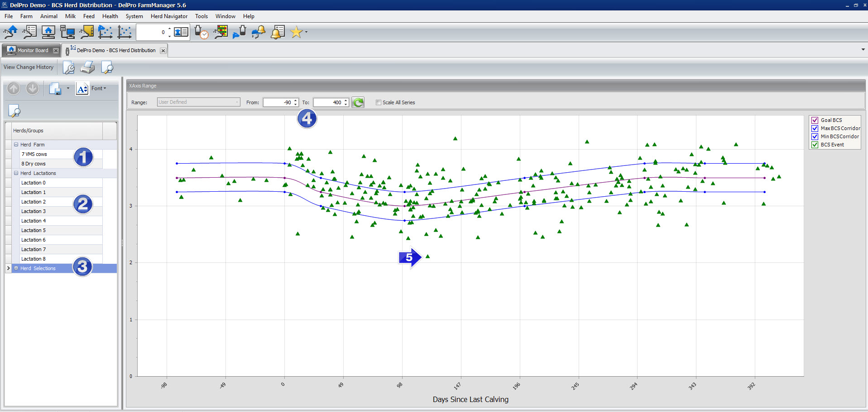Open the wrench settings document icon

[x=69, y=68]
